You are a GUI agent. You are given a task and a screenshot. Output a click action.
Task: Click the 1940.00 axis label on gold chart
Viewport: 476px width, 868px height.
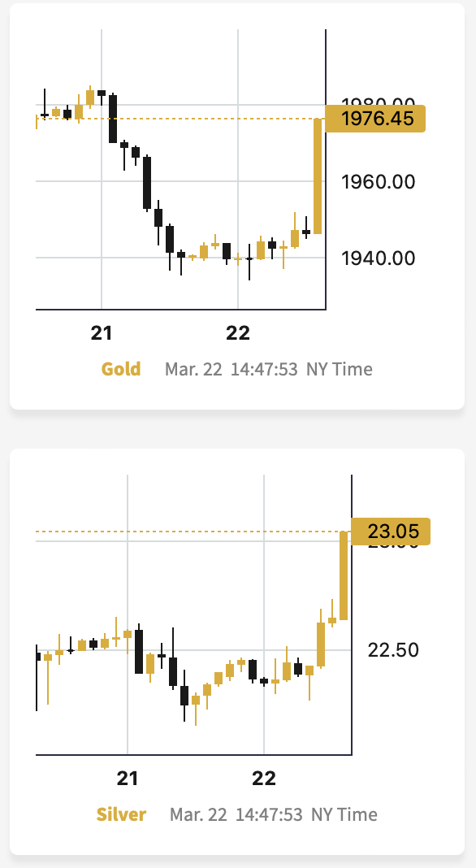click(x=379, y=258)
